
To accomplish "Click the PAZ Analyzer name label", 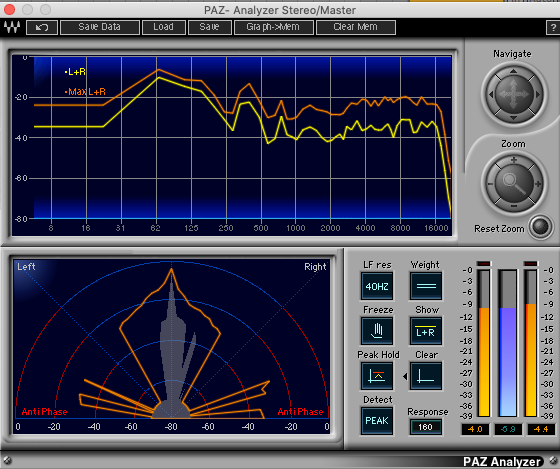I will 501,461.
